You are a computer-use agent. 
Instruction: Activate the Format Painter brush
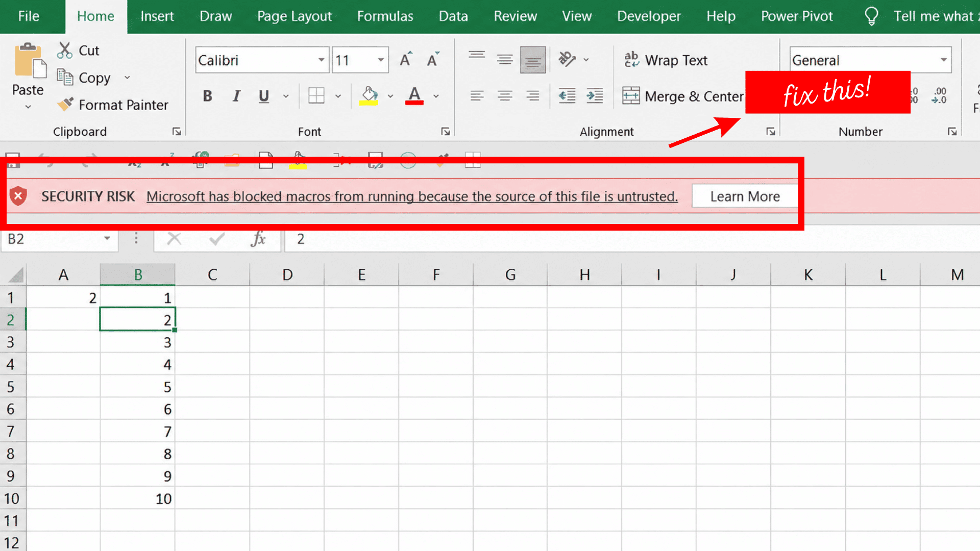click(x=65, y=104)
